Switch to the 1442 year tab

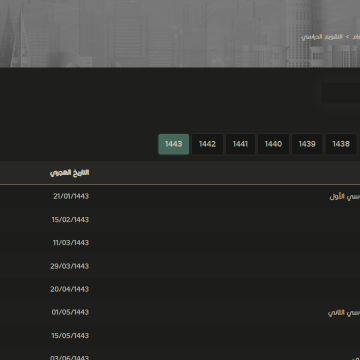coord(207,144)
